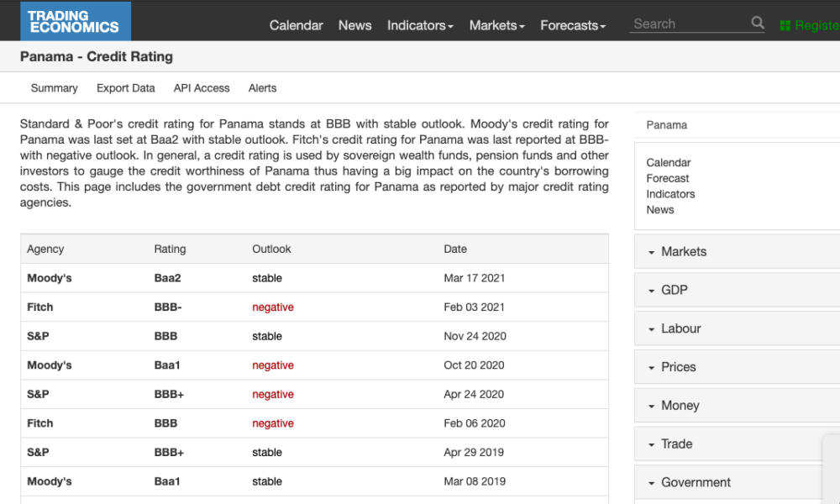Click Fitch in the Feb 06 2020 row
This screenshot has height=504, width=840.
pos(39,423)
